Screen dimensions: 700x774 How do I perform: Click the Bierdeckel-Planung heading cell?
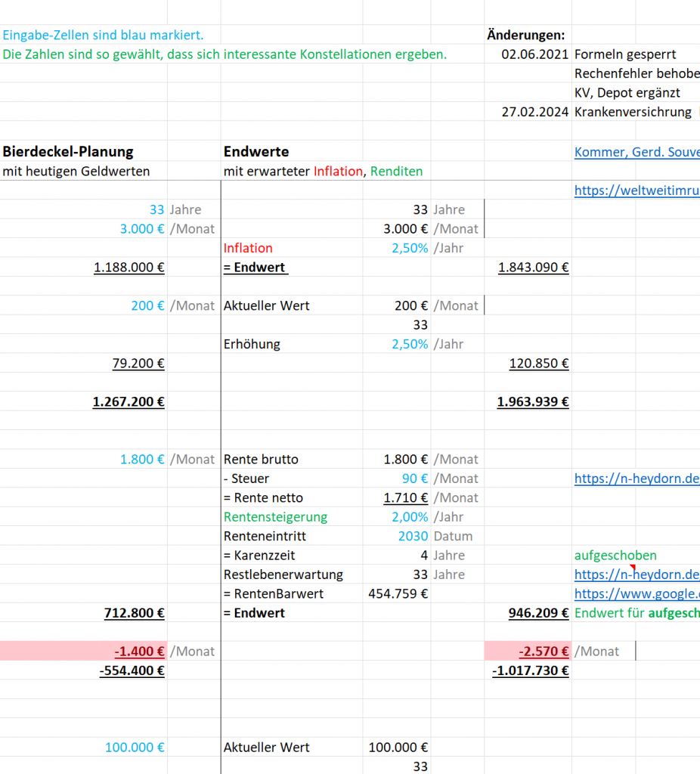tap(68, 152)
